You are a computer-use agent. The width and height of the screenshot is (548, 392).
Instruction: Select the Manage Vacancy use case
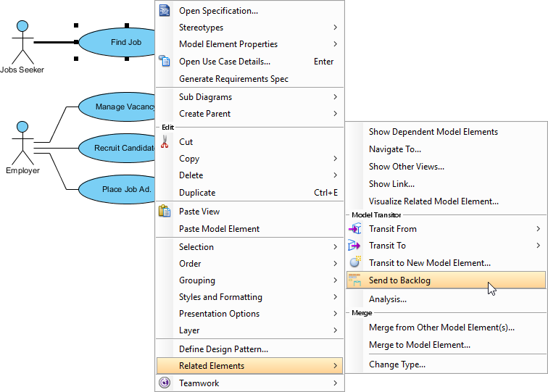click(x=117, y=107)
